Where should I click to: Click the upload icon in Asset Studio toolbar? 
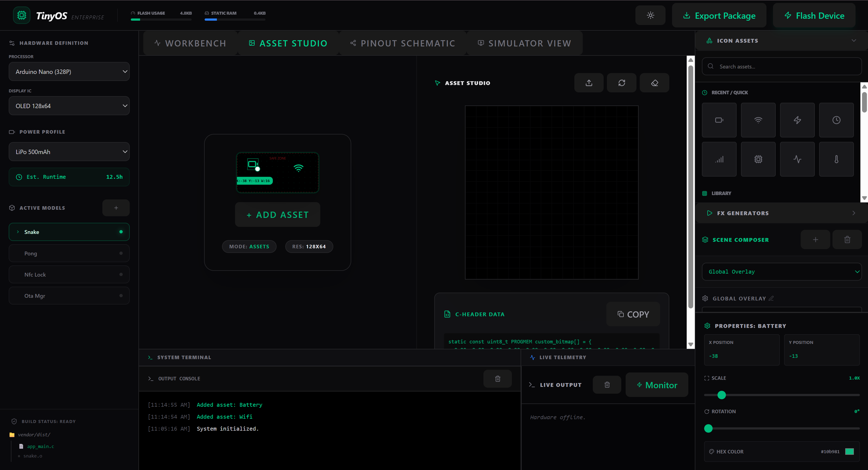(x=589, y=83)
